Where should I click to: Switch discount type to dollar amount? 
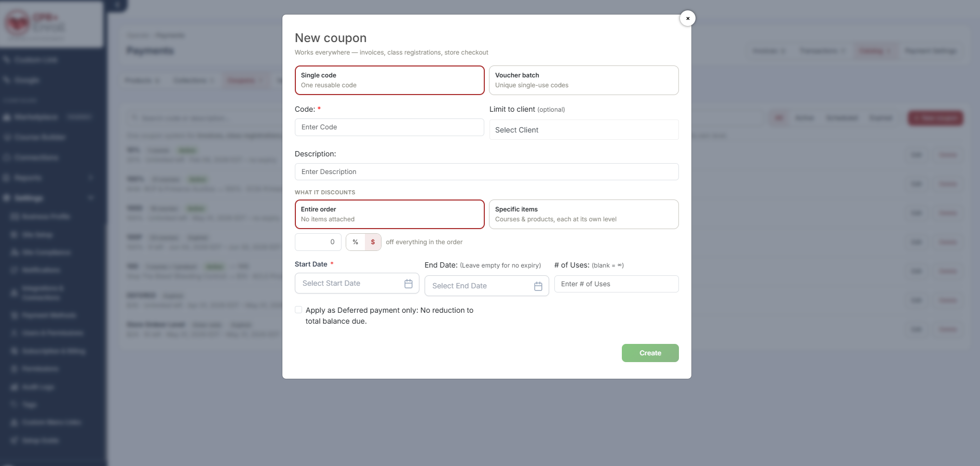(373, 242)
